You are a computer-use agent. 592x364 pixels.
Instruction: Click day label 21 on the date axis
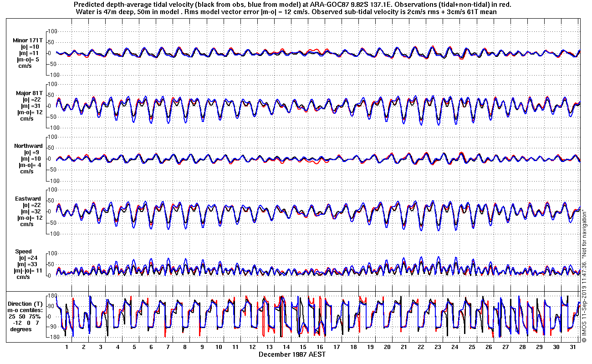coord(404,347)
